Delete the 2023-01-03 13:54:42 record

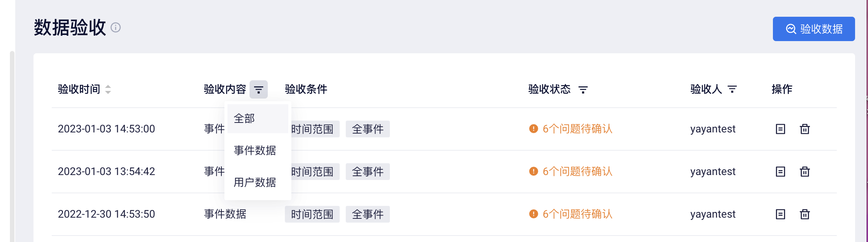point(805,172)
